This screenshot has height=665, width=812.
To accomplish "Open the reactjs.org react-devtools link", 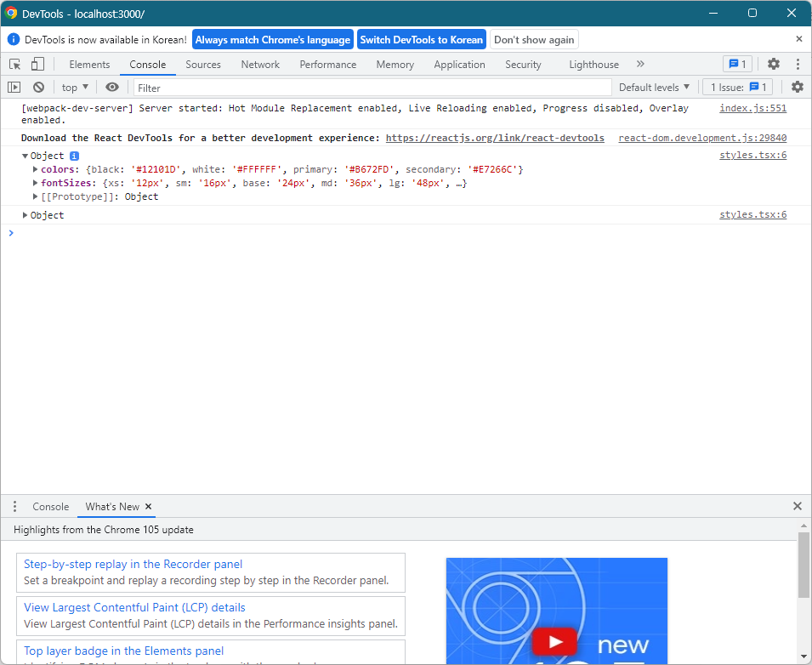I will pyautogui.click(x=495, y=138).
